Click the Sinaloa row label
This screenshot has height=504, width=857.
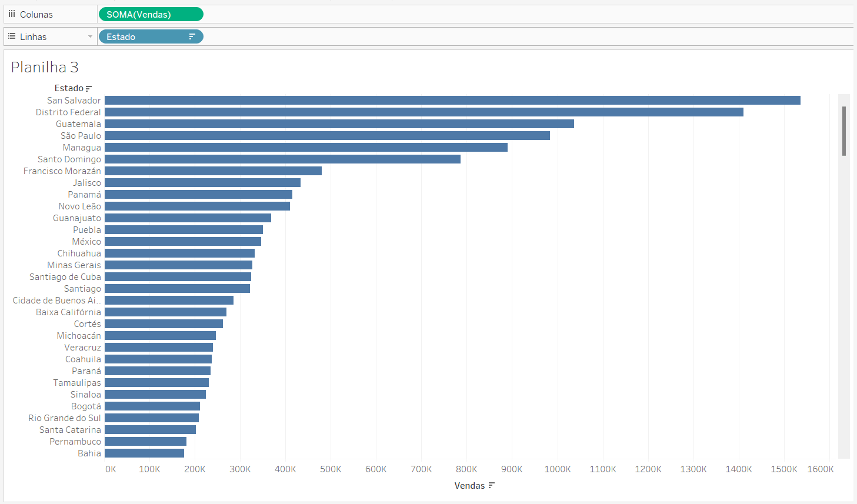[86, 395]
